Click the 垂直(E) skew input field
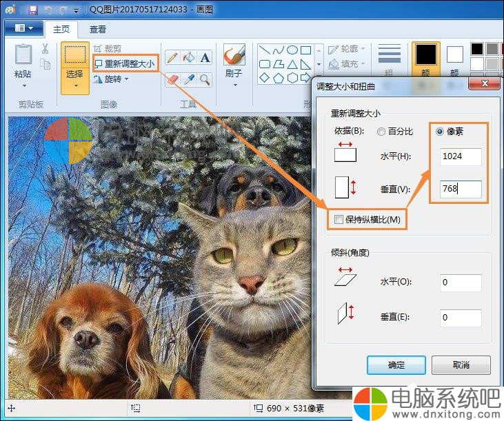The width and height of the screenshot is (504, 421). (461, 318)
